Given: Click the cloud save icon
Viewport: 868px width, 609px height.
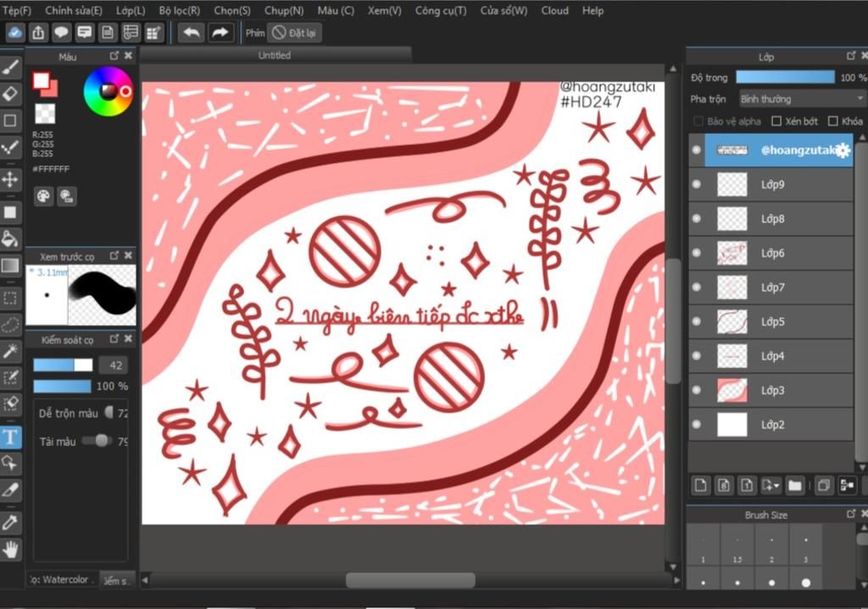Looking at the screenshot, I should click(x=15, y=33).
